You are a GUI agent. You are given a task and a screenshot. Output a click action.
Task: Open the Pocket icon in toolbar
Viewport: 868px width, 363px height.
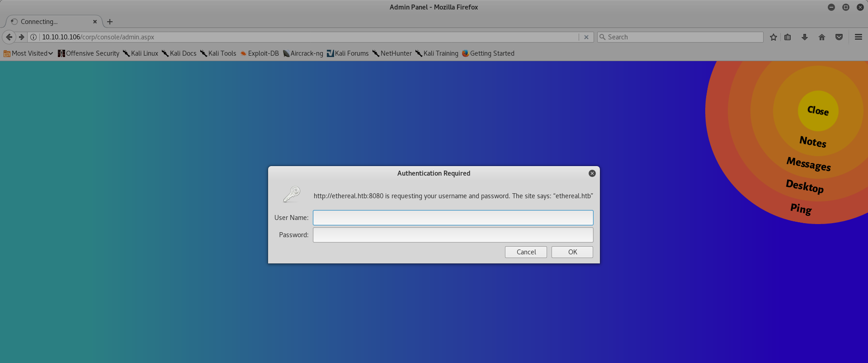[839, 37]
